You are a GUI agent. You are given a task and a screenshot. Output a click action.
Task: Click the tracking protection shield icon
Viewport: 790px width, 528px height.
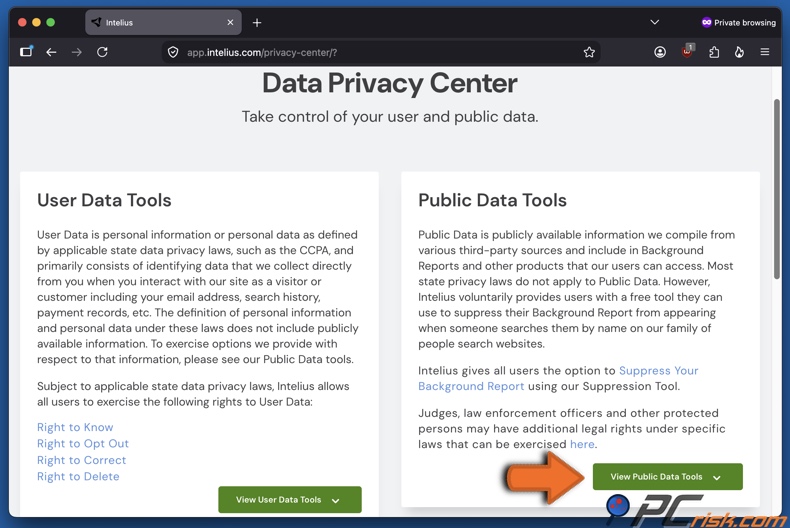(x=173, y=52)
